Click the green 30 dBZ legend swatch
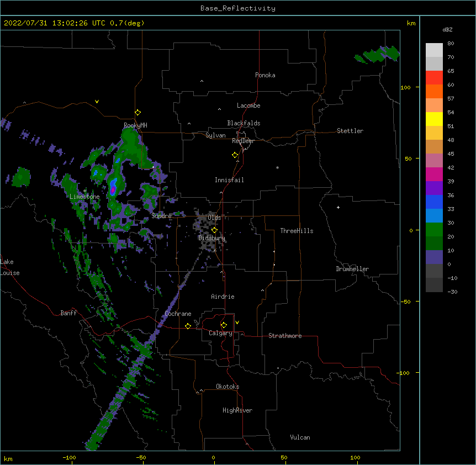The image size is (476, 465). 434,230
